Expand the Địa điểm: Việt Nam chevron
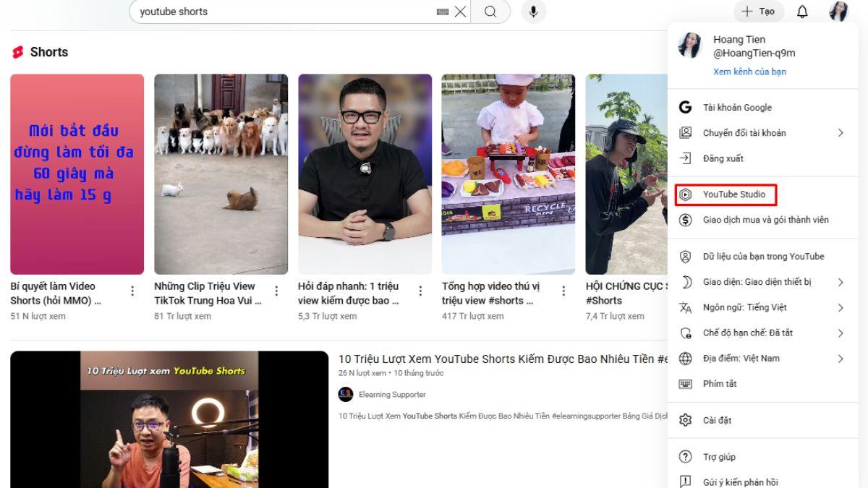Screen dimensions: 868x488 click(841, 359)
